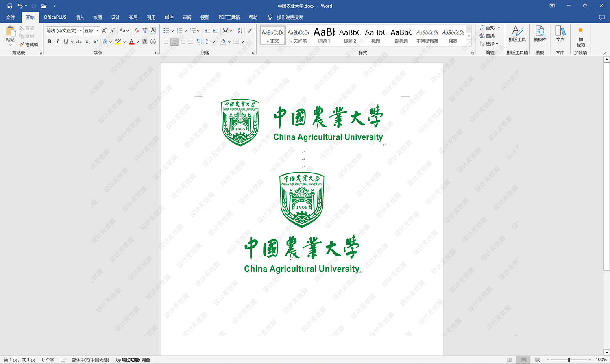This screenshot has width=610, height=364.
Task: Expand the bullet list dropdown arrow
Action: point(172,31)
